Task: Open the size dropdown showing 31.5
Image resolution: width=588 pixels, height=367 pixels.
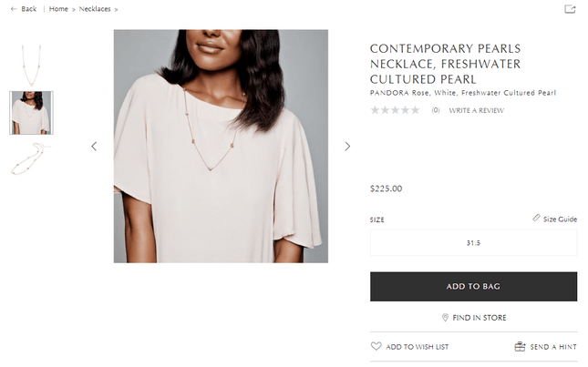Action: coord(473,243)
